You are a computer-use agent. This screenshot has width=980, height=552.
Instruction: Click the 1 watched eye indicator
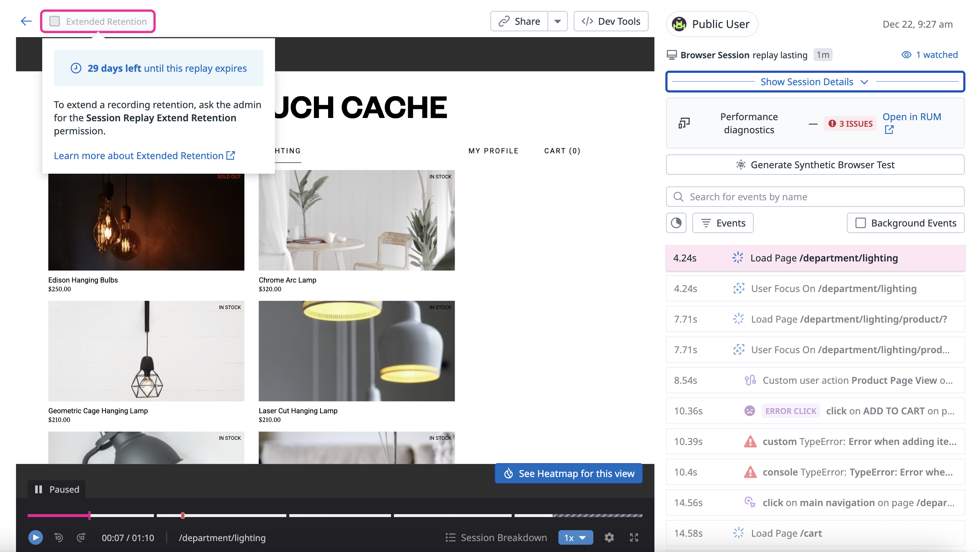pos(929,55)
